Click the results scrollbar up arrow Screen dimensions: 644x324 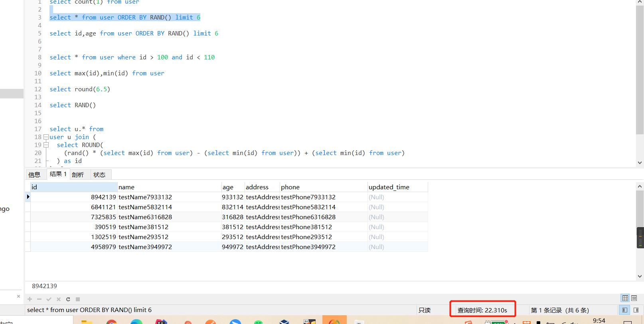(640, 186)
